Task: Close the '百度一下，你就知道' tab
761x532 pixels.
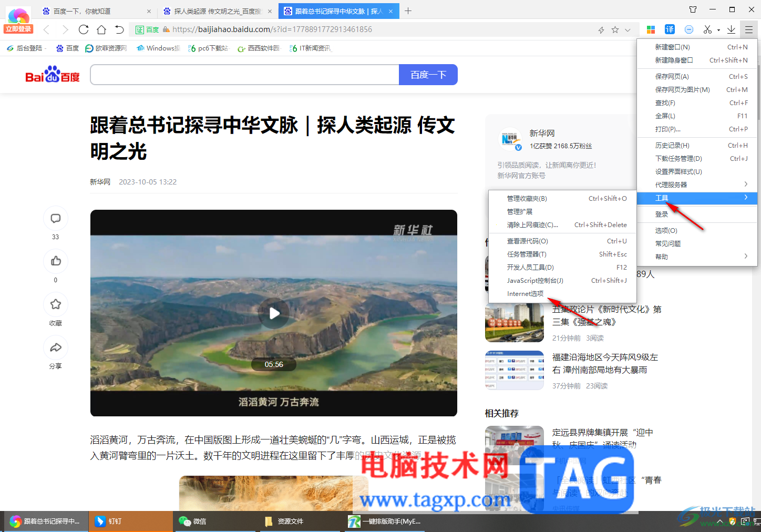Action: click(149, 11)
